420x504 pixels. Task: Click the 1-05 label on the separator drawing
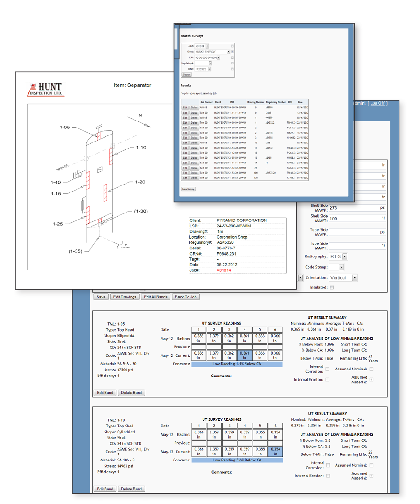click(x=64, y=128)
